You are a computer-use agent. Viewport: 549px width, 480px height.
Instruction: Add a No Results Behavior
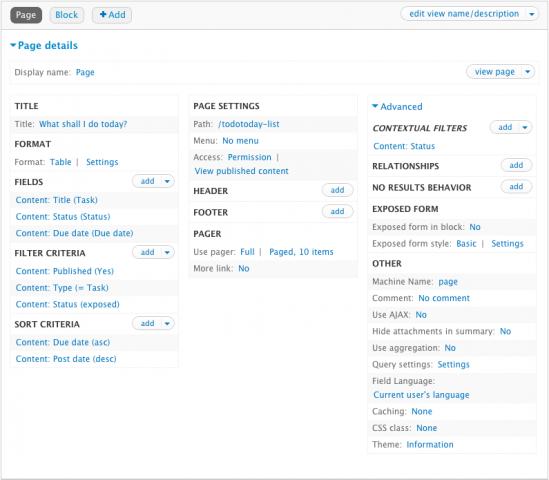tap(516, 186)
